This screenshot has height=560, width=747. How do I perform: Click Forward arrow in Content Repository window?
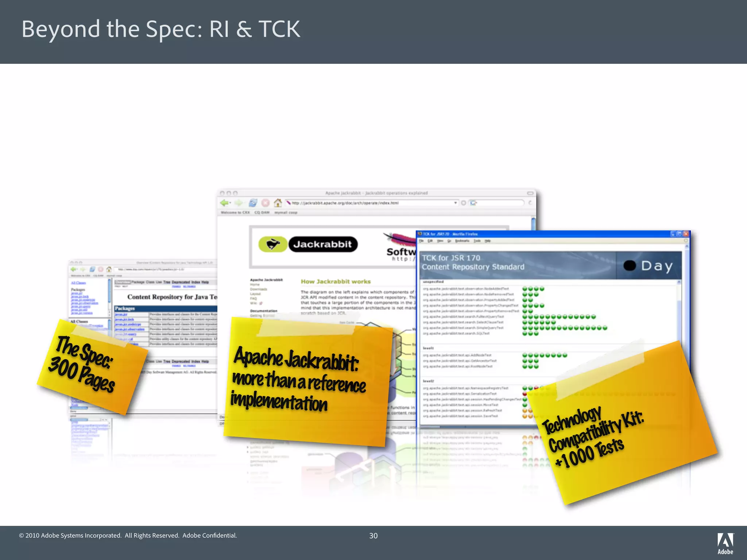[83, 269]
